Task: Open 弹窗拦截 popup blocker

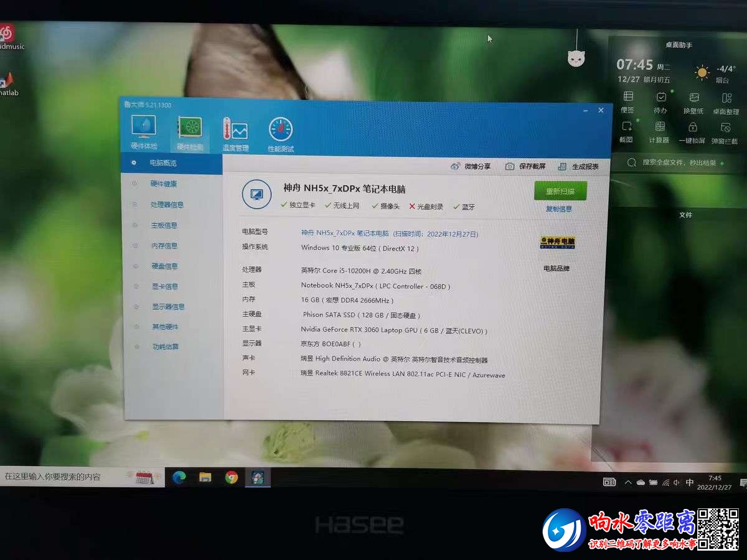Action: click(725, 134)
